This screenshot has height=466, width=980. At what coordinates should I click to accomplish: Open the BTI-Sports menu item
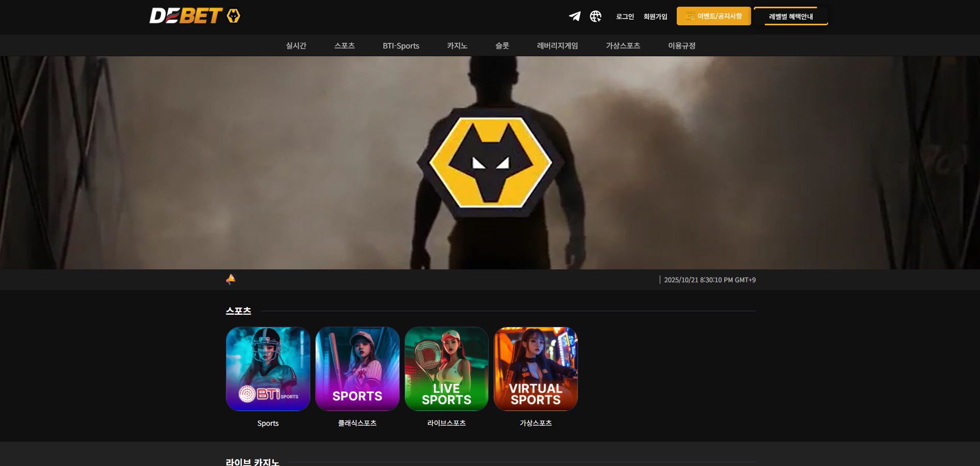[x=401, y=46]
